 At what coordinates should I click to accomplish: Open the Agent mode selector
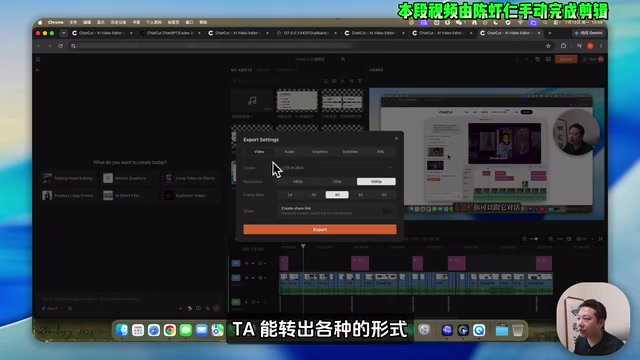(51, 309)
